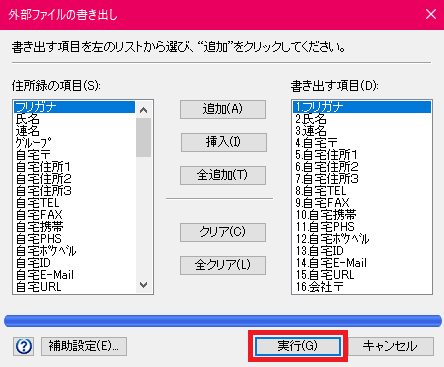Image resolution: width=444 pixels, height=367 pixels.
Task: Select 6.自宅住所2 in export list
Action: (362, 167)
